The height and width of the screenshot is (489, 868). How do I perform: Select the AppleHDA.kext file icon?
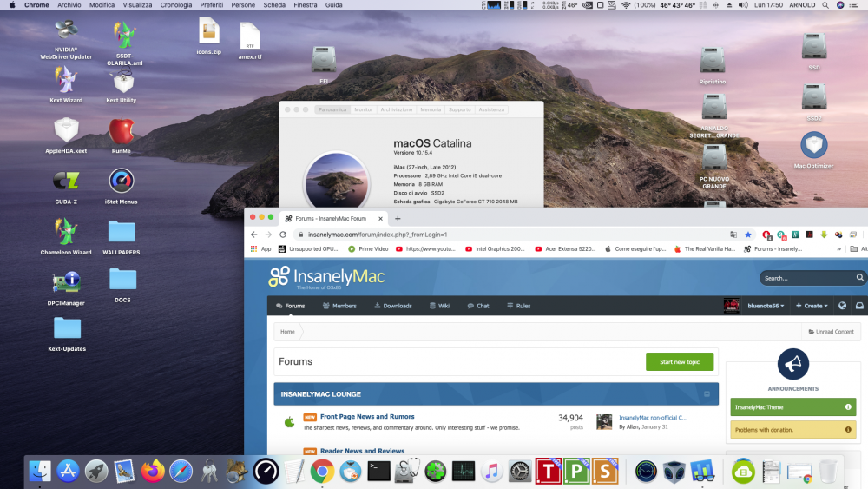pyautogui.click(x=66, y=130)
